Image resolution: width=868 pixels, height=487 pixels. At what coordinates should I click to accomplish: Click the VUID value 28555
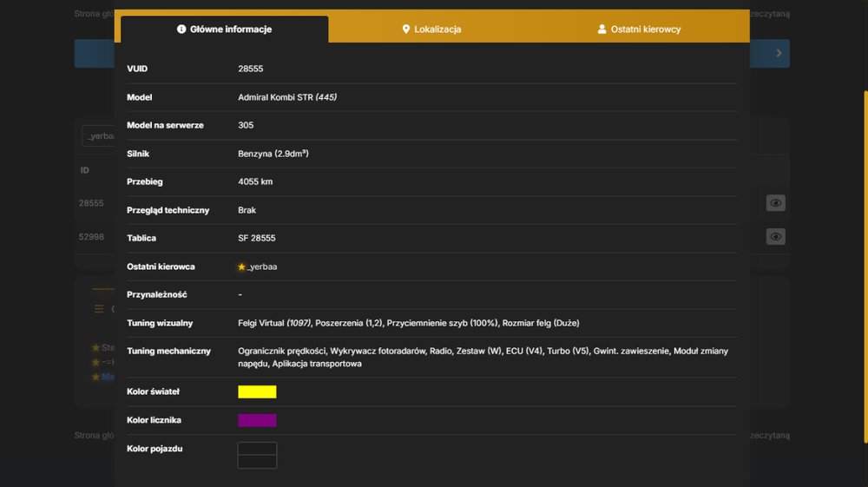coord(251,69)
